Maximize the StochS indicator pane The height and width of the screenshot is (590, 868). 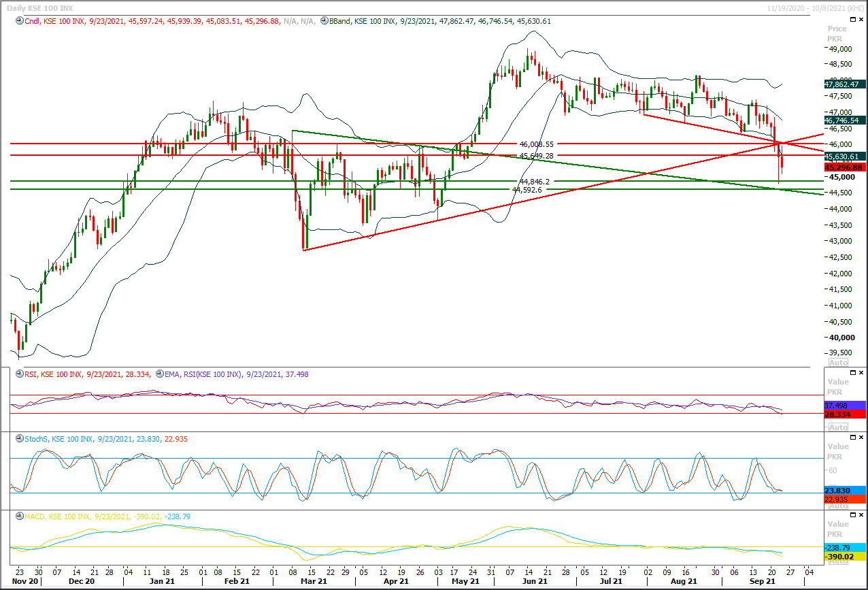click(852, 438)
